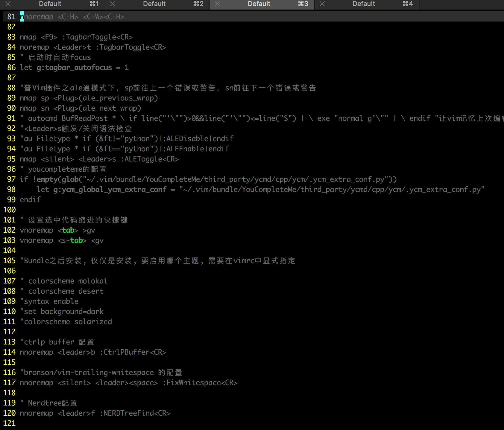504x430 pixels.
Task: Click the ale comment on line 88
Action: click(x=168, y=88)
